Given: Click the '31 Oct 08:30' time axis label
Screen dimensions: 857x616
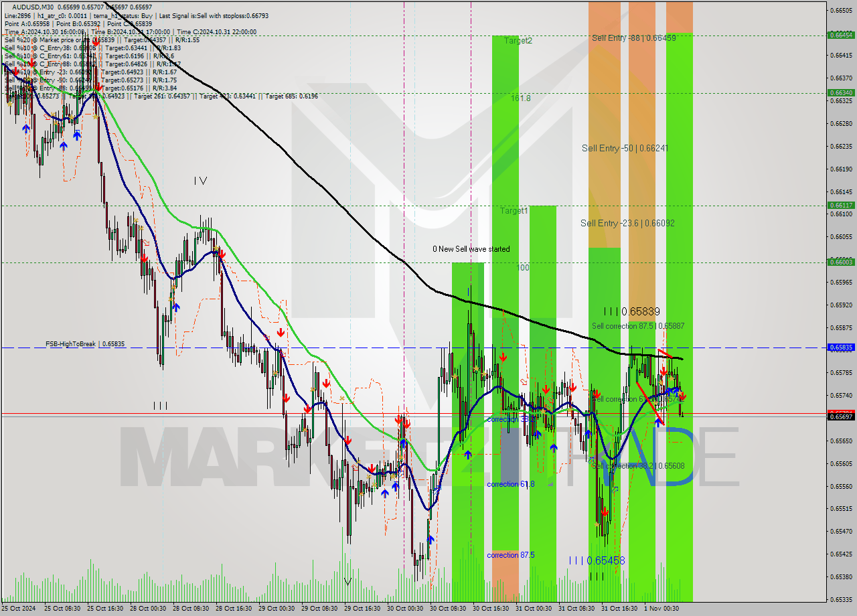Looking at the screenshot, I should click(577, 608).
